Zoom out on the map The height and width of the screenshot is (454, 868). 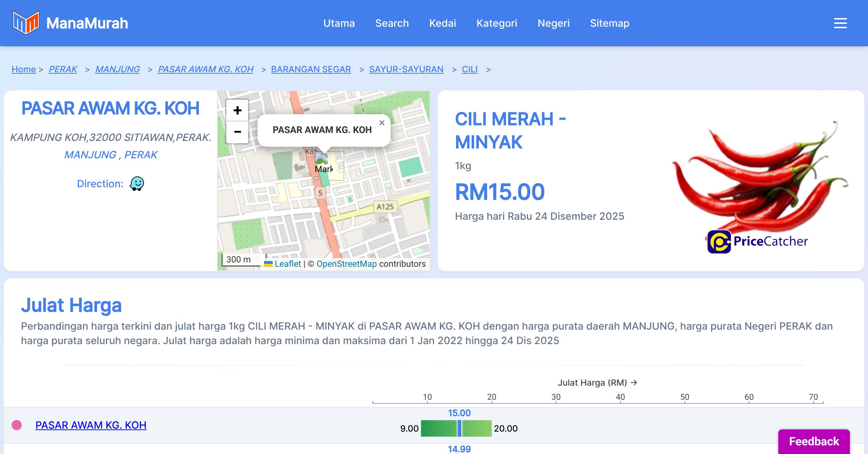point(237,132)
